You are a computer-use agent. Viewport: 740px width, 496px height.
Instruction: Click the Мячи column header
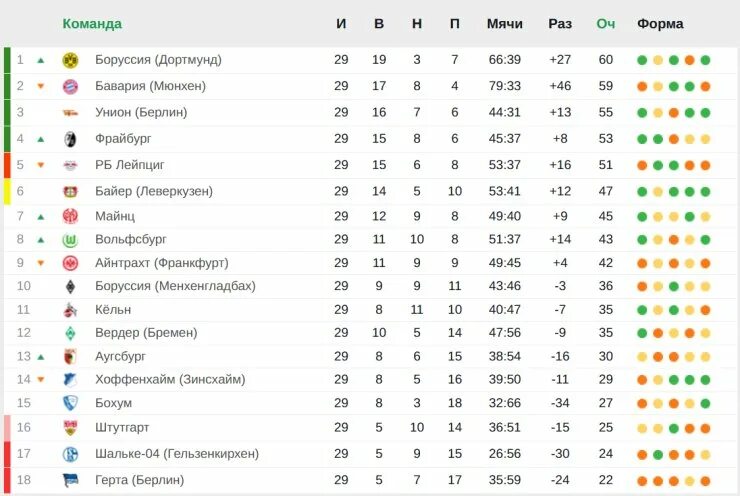[x=505, y=24]
